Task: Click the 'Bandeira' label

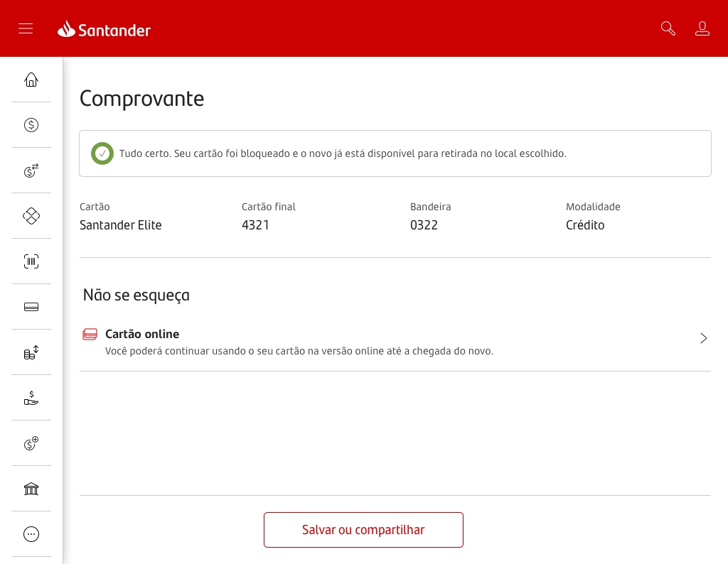Action: 430,207
